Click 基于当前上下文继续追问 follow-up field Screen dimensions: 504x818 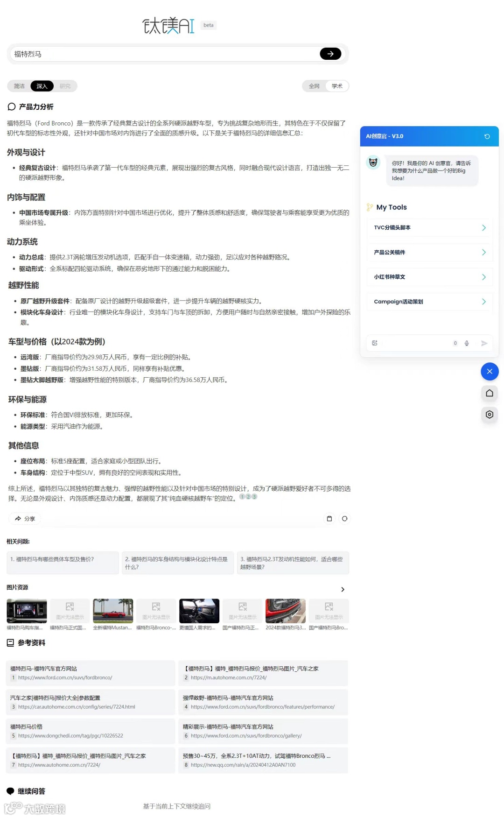tap(176, 806)
